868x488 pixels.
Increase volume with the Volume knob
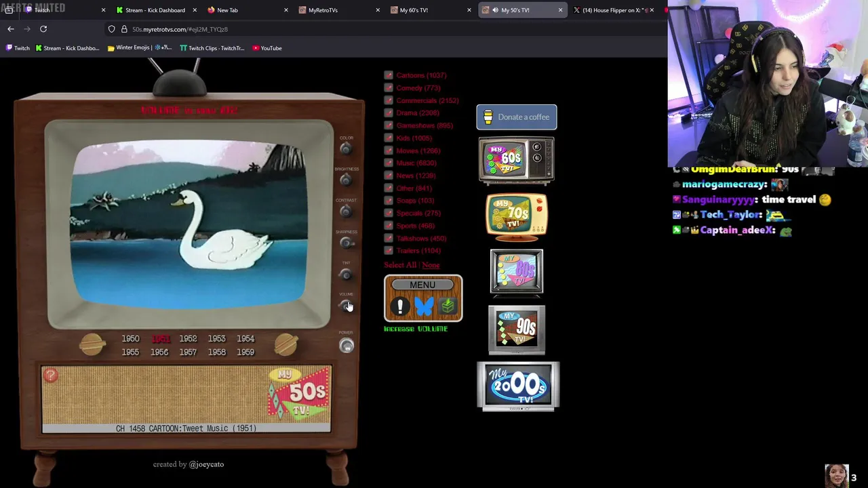tap(346, 305)
